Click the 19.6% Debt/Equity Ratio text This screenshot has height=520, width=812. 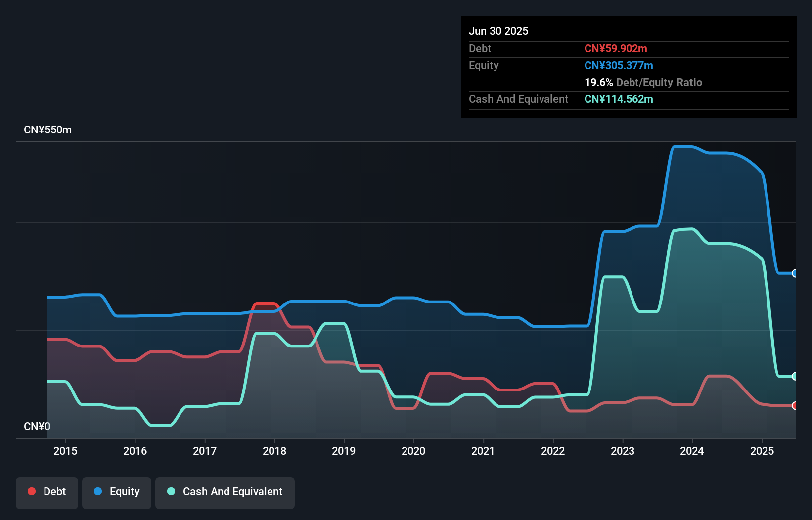tap(643, 82)
